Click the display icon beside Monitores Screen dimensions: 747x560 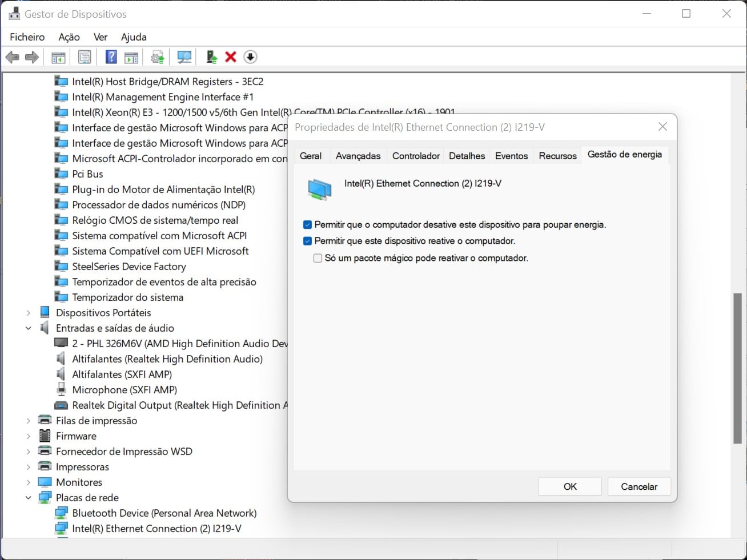(45, 482)
